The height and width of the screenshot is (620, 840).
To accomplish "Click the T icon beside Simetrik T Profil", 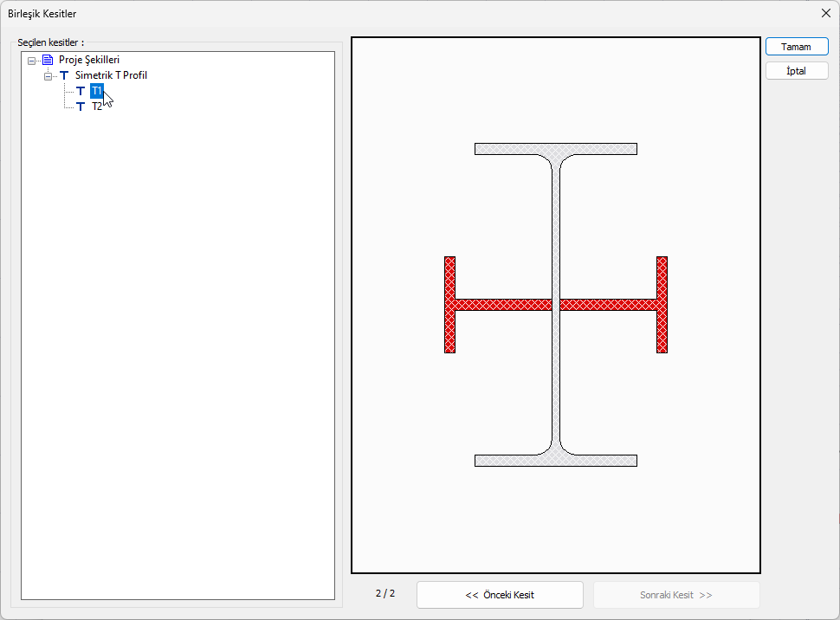I will [64, 75].
